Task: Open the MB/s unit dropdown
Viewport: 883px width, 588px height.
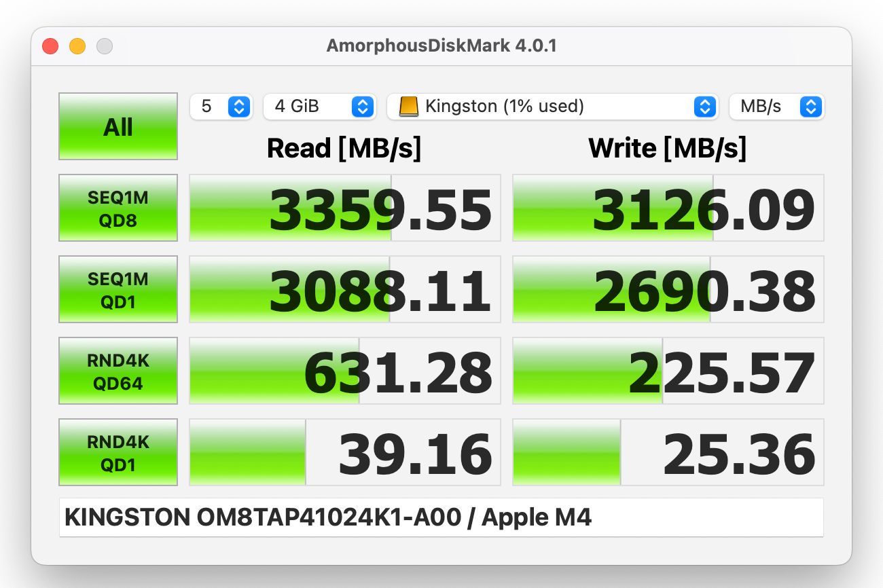Action: pyautogui.click(x=776, y=107)
